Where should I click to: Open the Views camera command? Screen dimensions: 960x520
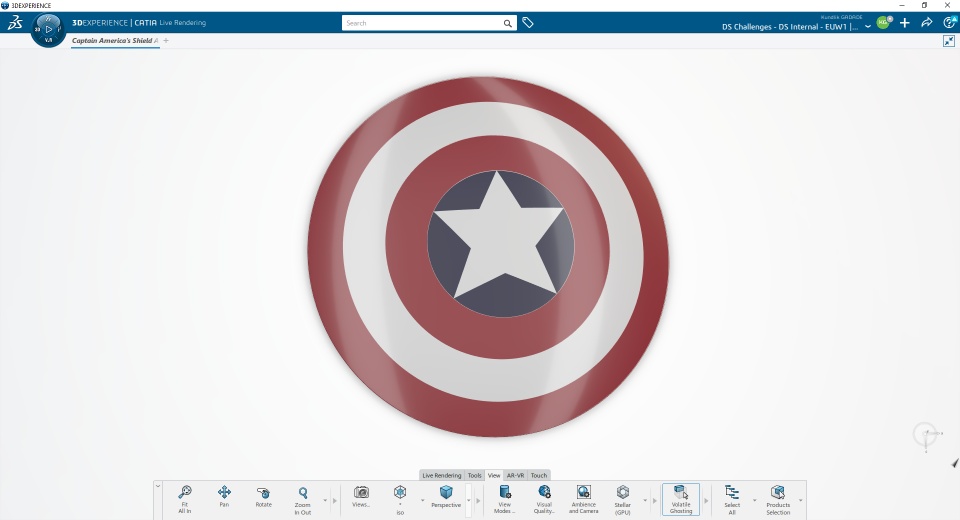pyautogui.click(x=361, y=496)
